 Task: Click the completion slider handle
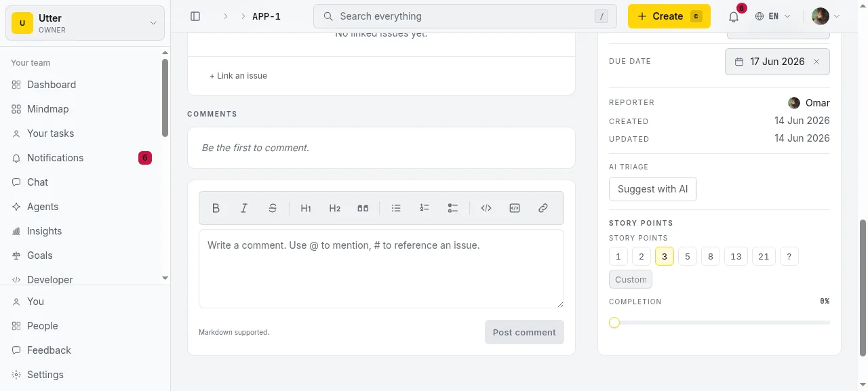[x=614, y=323]
